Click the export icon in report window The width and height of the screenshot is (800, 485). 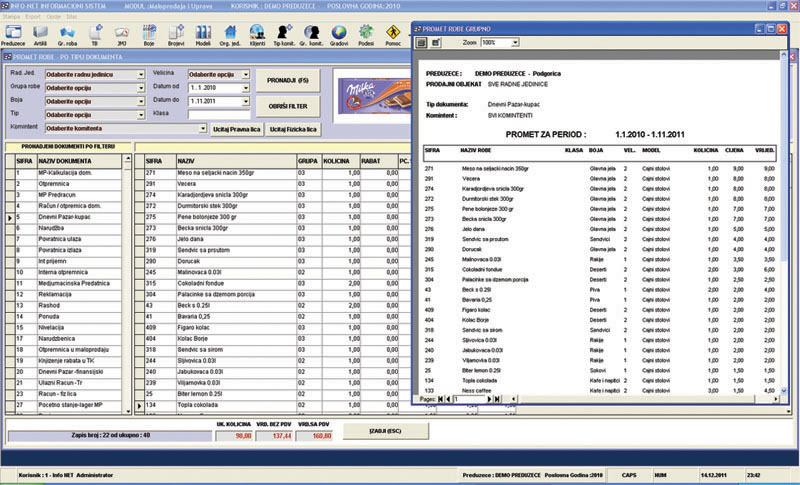[x=436, y=43]
